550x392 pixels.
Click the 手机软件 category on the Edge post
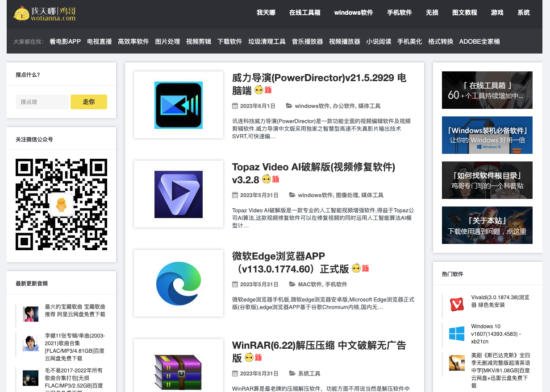click(x=336, y=285)
